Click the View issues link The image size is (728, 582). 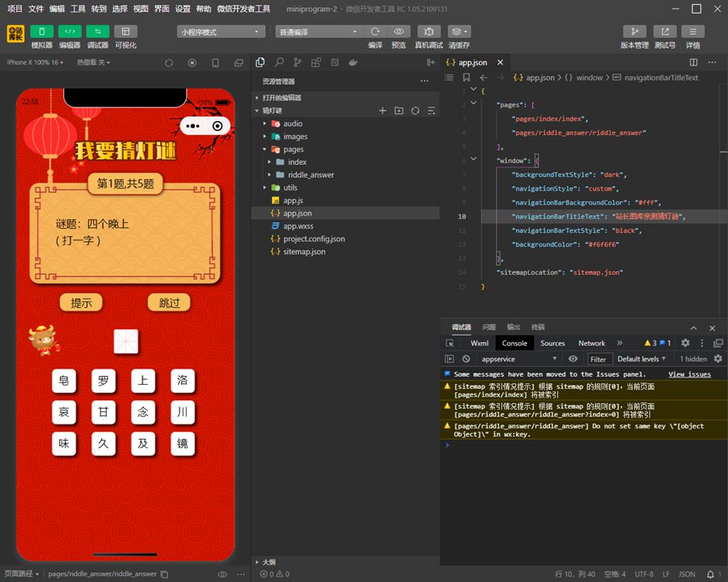pos(689,374)
